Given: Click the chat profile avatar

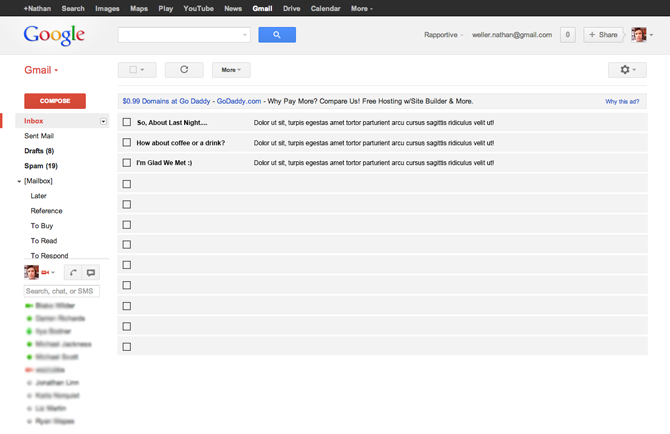Looking at the screenshot, I should (31, 272).
